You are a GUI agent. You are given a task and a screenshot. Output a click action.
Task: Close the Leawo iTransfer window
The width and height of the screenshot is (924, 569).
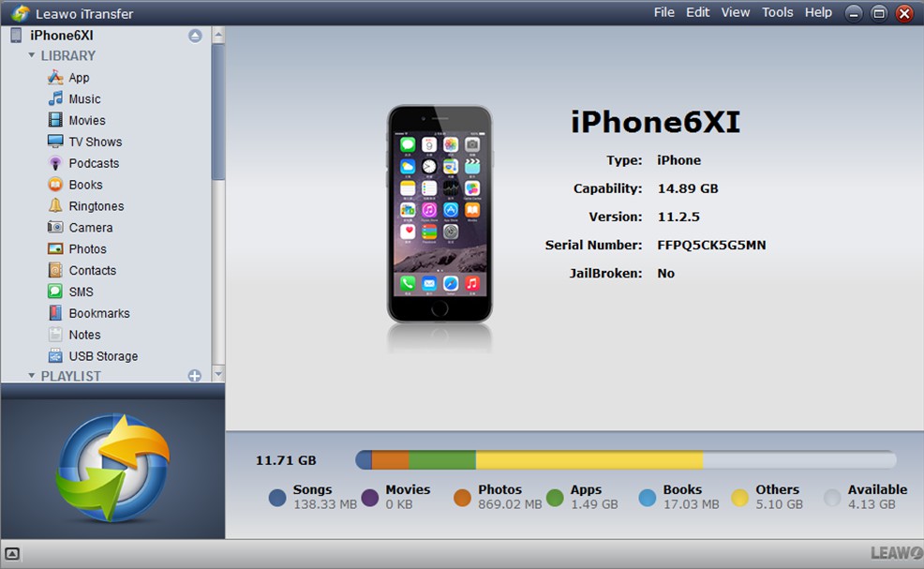pos(904,13)
